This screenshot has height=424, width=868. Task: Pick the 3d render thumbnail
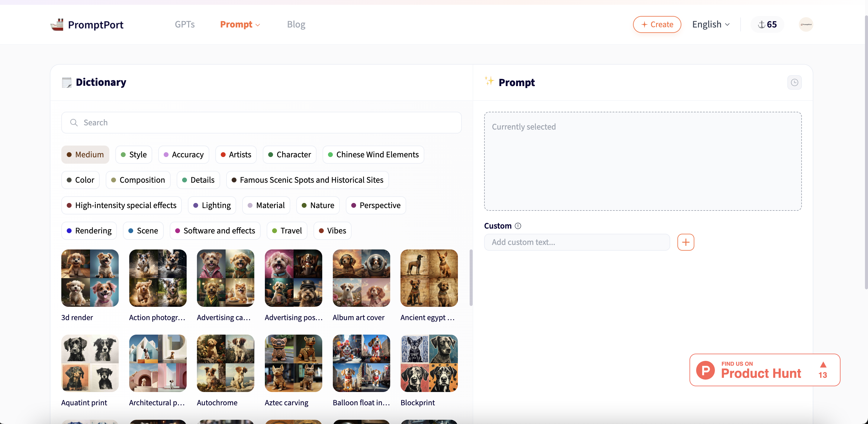tap(90, 278)
